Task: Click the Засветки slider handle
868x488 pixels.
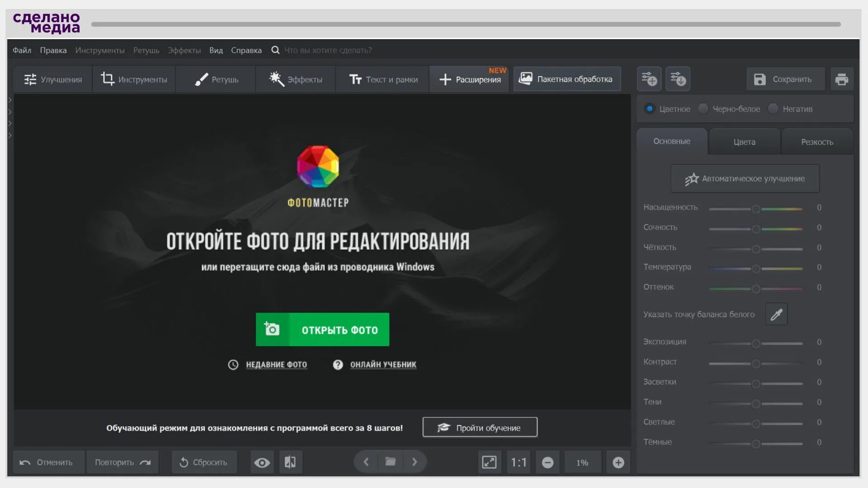Action: pos(756,384)
